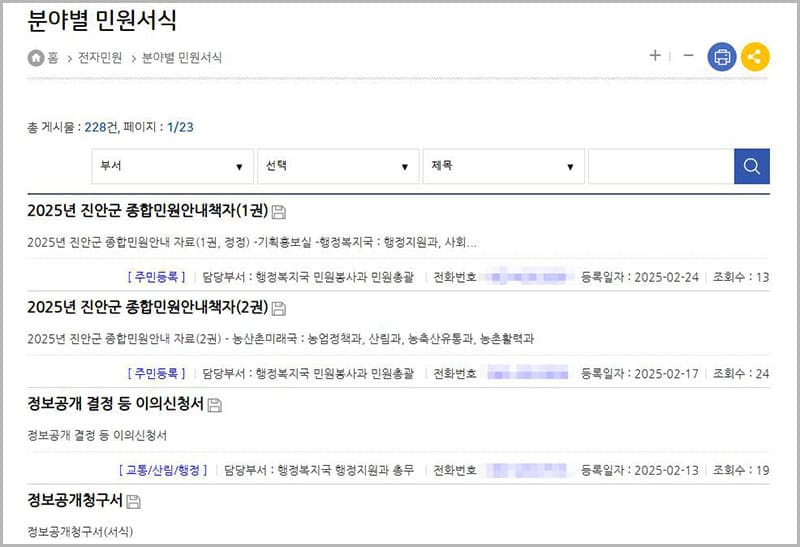Click the magnifier search button

[752, 166]
